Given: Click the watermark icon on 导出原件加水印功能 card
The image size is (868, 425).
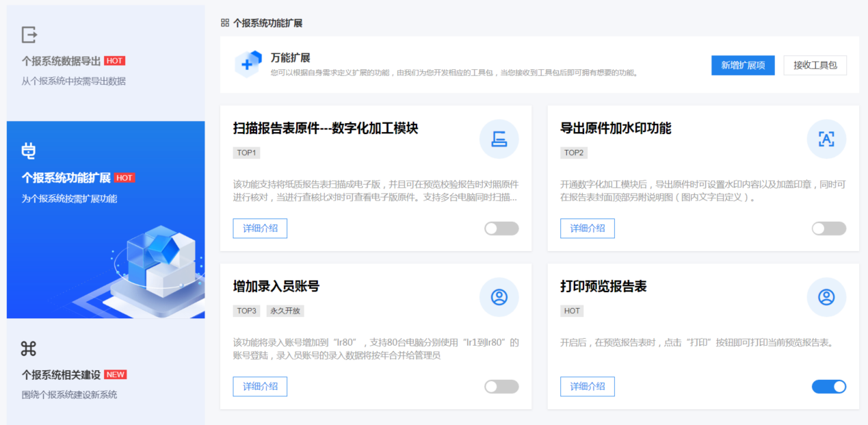Looking at the screenshot, I should click(826, 139).
